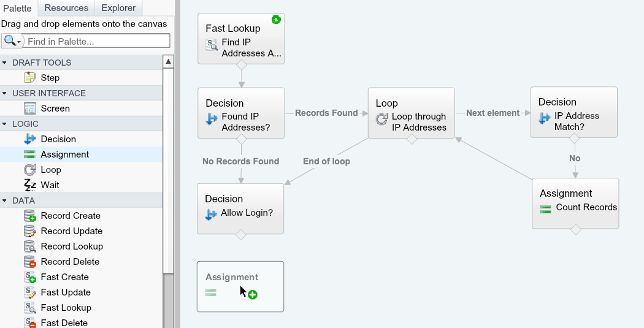Click the Decision icon in the palette
The height and width of the screenshot is (328, 644).
[x=29, y=139]
